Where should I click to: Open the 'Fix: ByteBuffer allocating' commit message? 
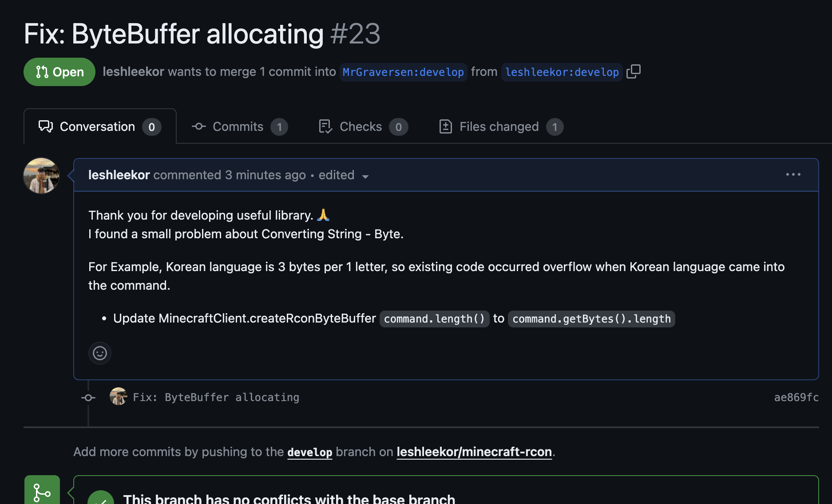point(216,397)
